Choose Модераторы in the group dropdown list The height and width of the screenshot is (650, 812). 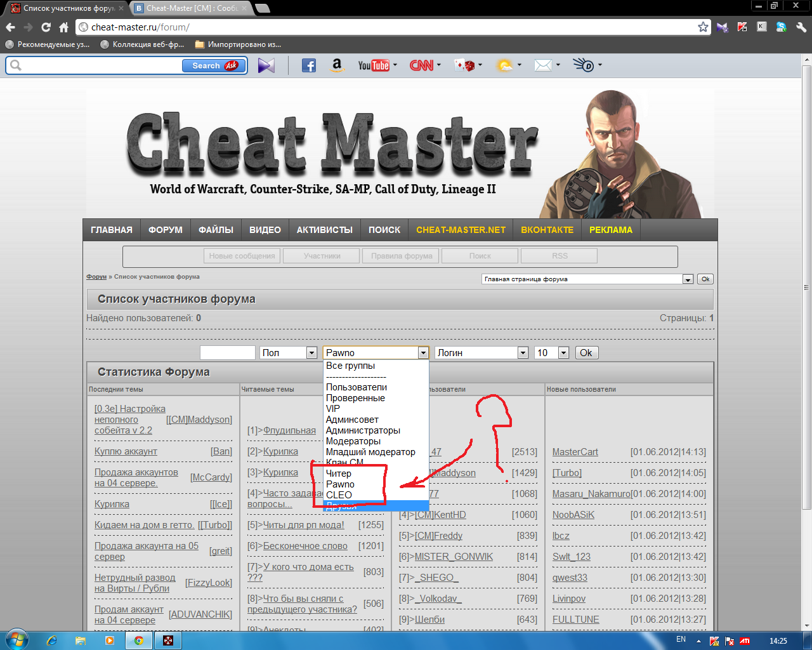[x=353, y=441]
